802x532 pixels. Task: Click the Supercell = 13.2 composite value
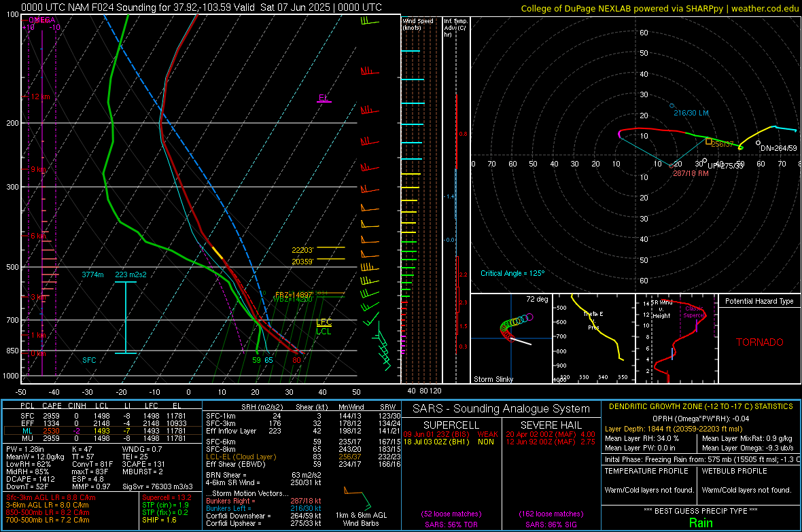[167, 497]
